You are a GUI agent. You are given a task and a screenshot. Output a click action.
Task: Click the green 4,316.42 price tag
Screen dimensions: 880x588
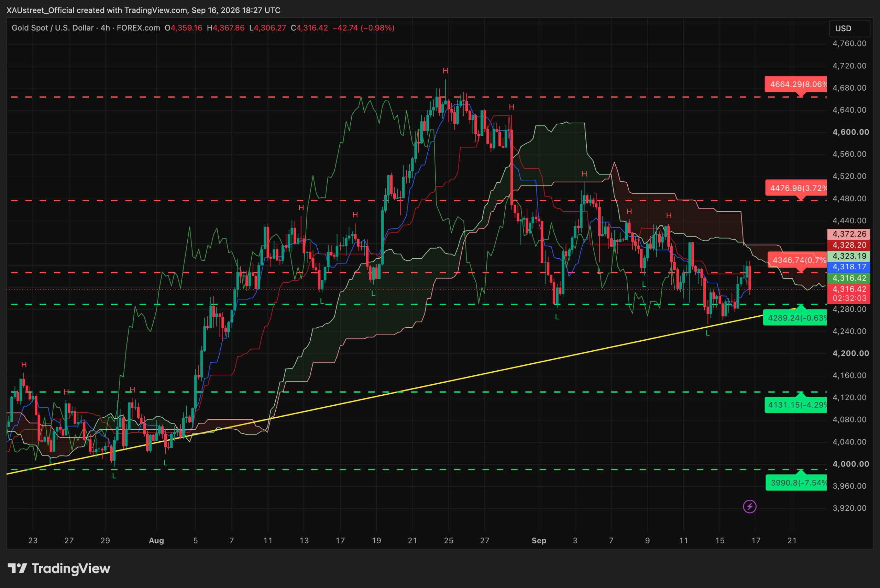(x=849, y=278)
